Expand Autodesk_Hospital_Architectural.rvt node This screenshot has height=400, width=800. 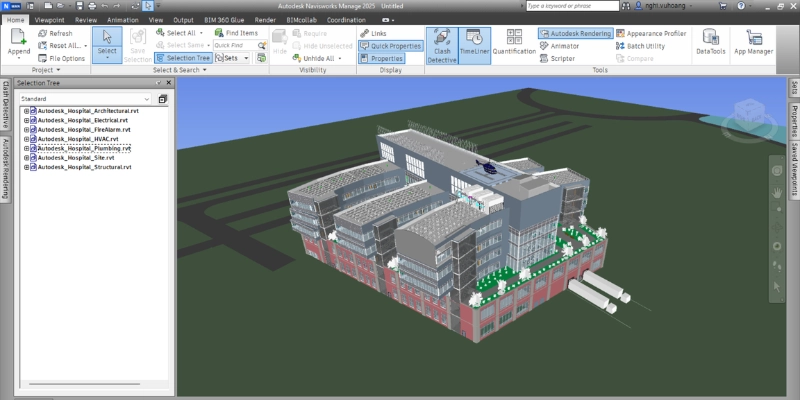(27, 111)
